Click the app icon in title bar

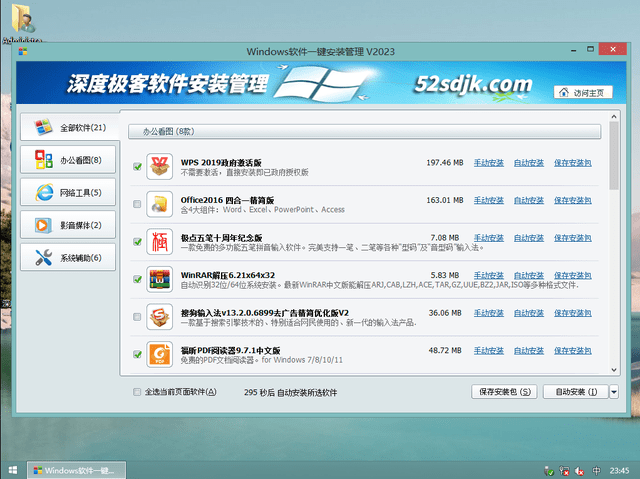tap(23, 51)
